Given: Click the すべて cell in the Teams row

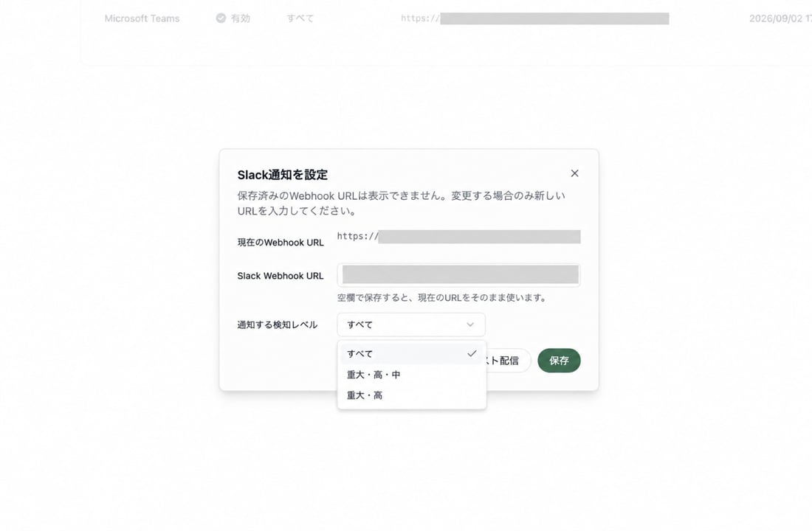Looking at the screenshot, I should (300, 18).
